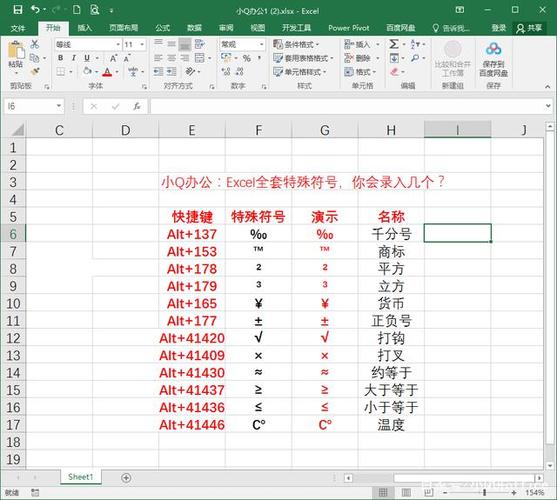Open font color dropdown arrow
This screenshot has height=500, width=557.
117,72
